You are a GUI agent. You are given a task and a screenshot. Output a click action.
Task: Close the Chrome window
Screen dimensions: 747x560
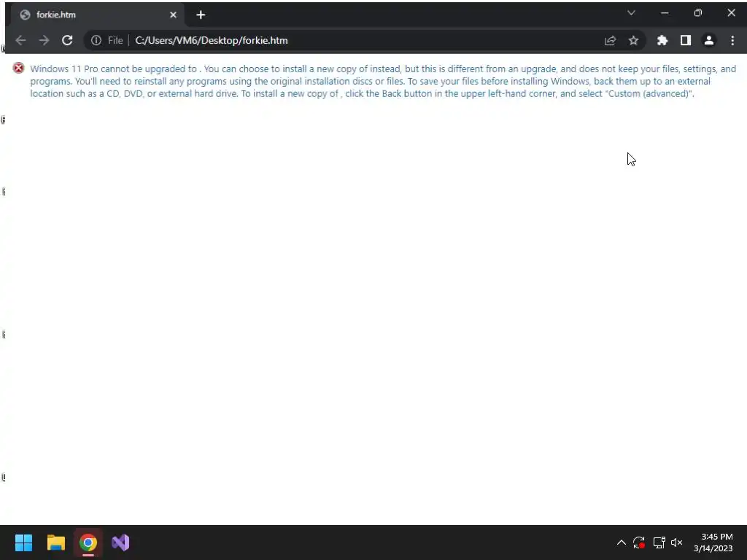point(731,13)
